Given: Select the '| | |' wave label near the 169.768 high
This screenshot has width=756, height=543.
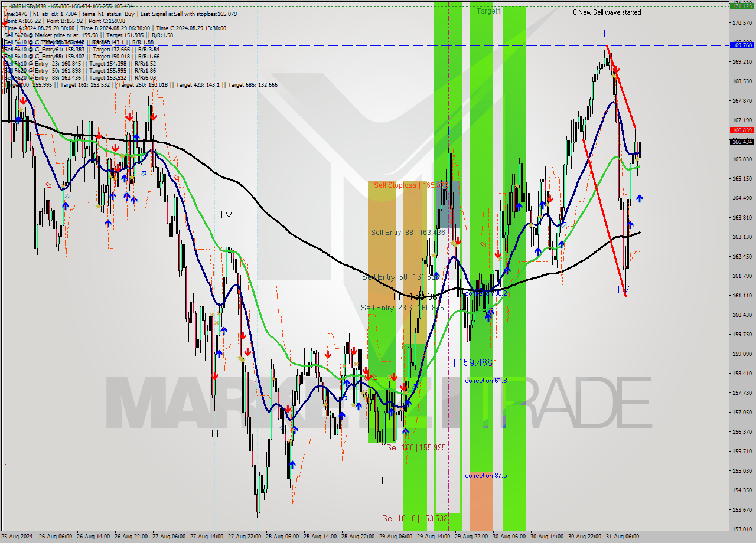Looking at the screenshot, I should 604,33.
